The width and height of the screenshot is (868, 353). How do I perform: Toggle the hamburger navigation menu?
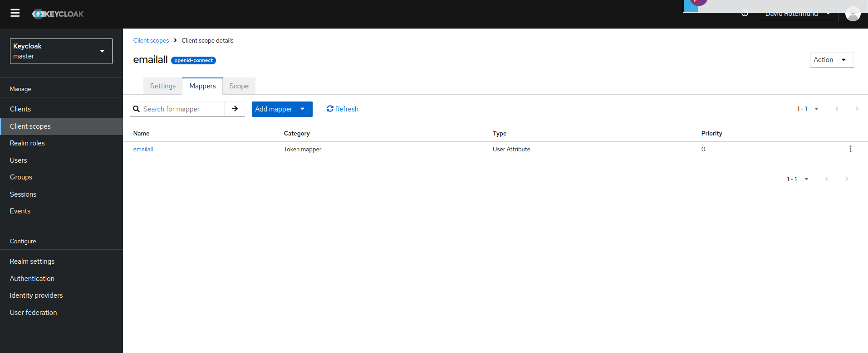point(15,13)
